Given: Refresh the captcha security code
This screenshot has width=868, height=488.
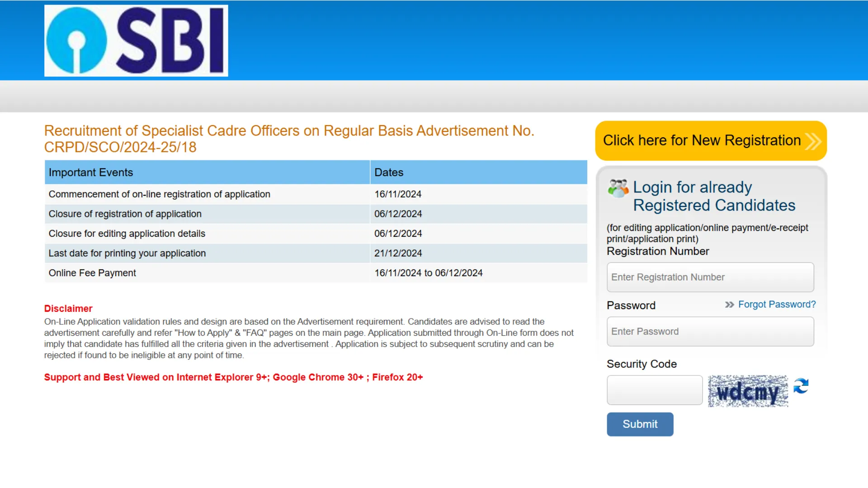Looking at the screenshot, I should 801,386.
